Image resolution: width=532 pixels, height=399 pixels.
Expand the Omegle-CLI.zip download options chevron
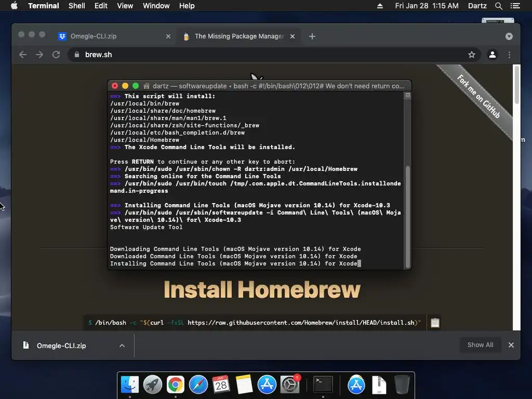(x=122, y=345)
